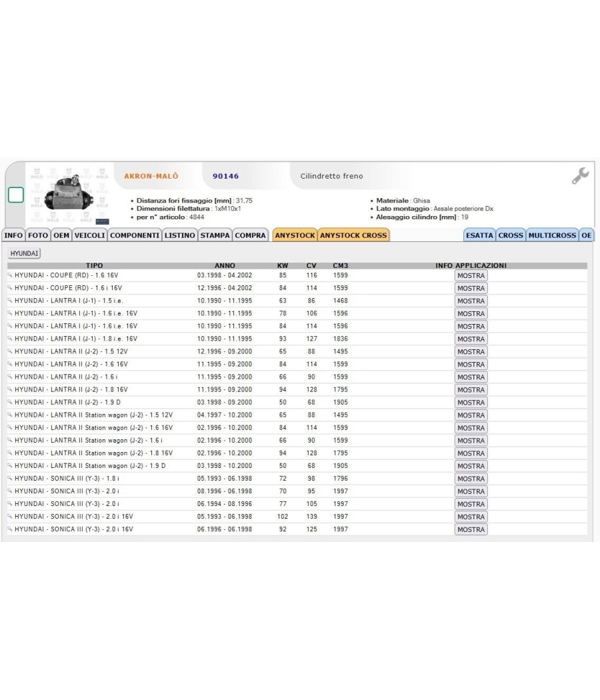Click the HYUNDAI brand filter button
The height and width of the screenshot is (700, 600).
pos(24,253)
